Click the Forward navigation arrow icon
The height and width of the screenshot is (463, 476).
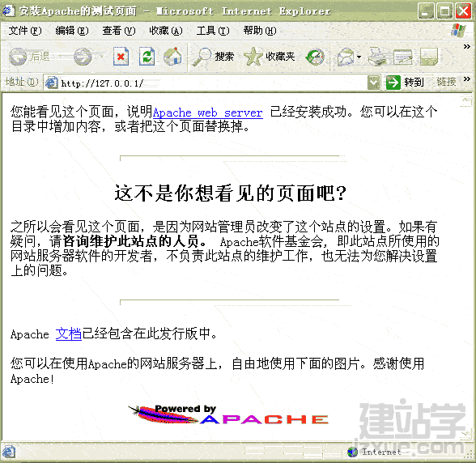[x=83, y=57]
